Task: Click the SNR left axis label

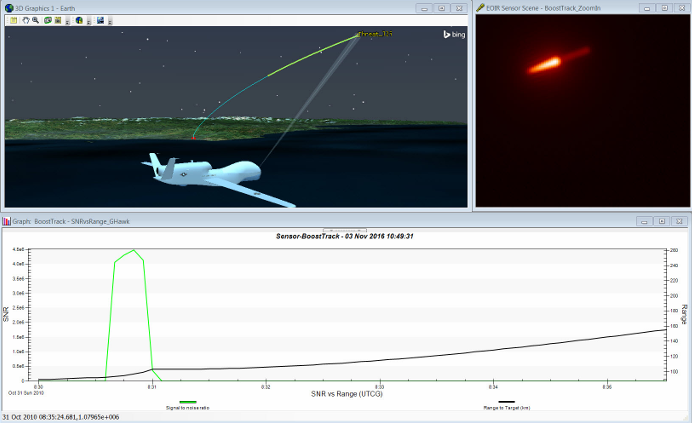Action: pos(6,314)
